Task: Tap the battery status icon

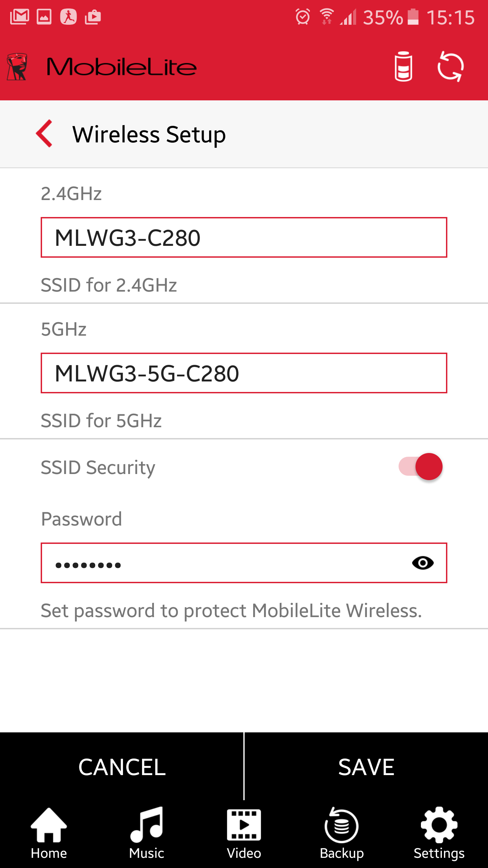Action: (403, 66)
